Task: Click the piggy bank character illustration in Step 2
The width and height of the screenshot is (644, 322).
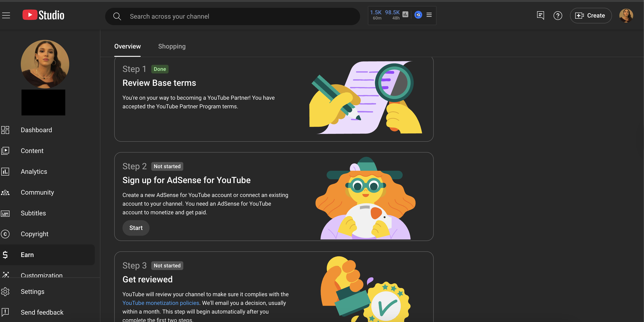Action: tap(365, 198)
